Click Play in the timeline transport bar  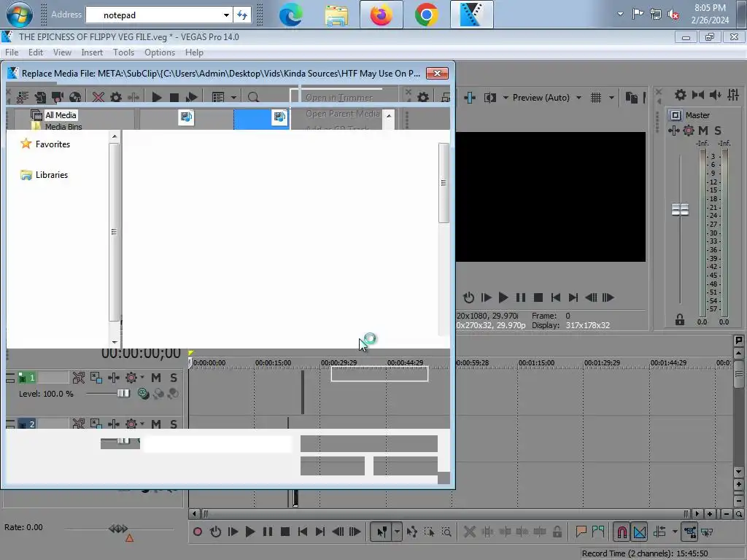pyautogui.click(x=249, y=532)
